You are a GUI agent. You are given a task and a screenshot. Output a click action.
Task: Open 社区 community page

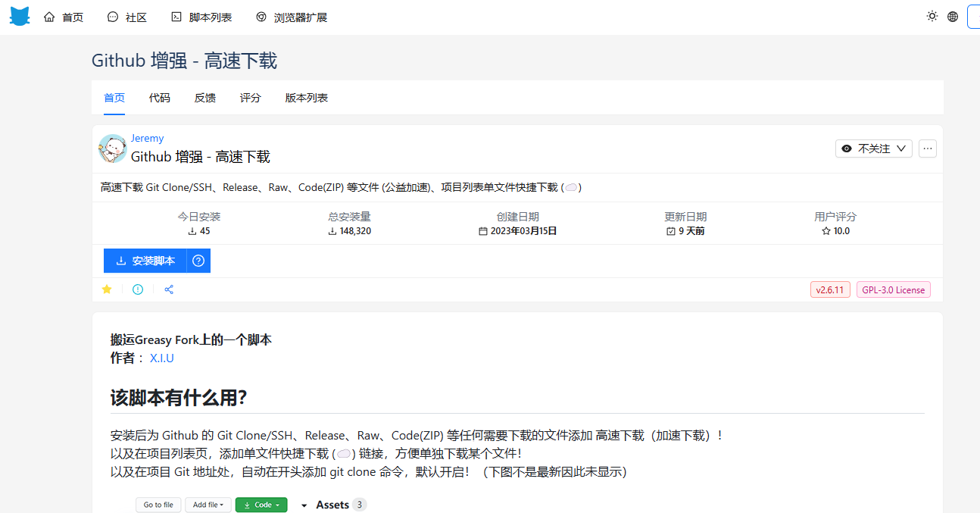[127, 17]
